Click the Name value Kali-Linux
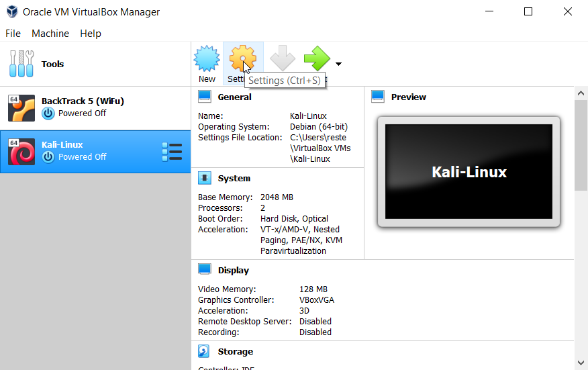This screenshot has width=588, height=370. [x=308, y=116]
